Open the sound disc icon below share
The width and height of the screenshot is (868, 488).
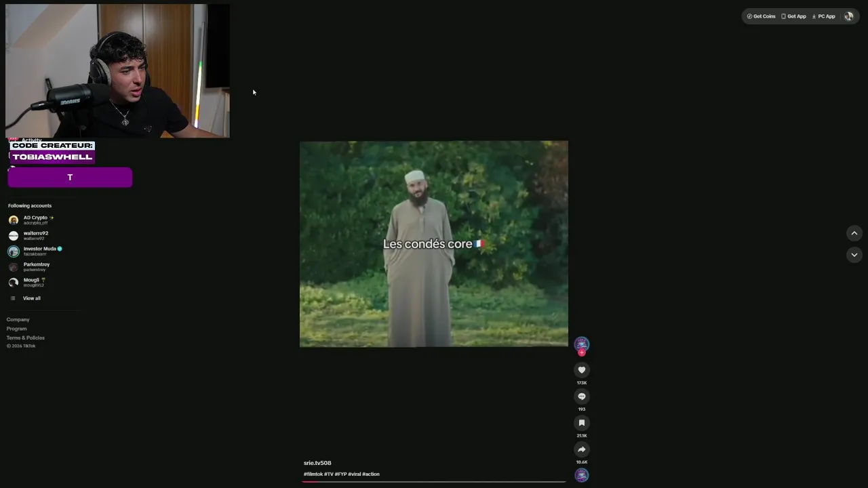[x=581, y=475]
